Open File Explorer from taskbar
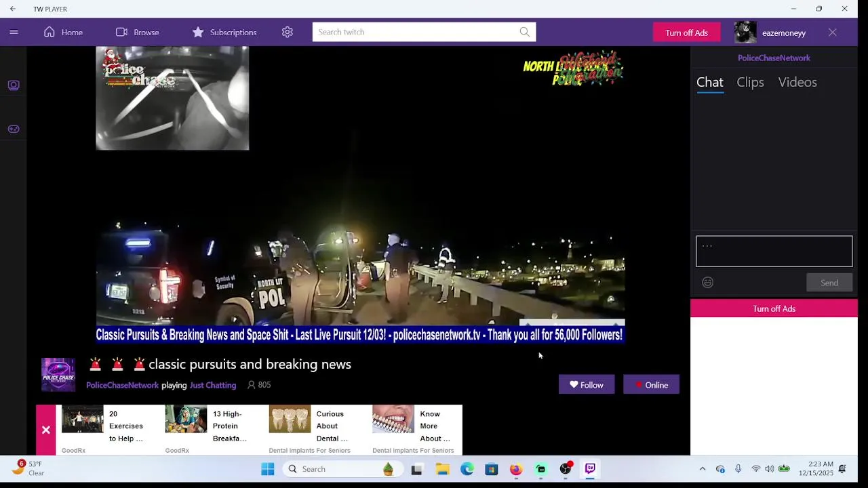 pyautogui.click(x=442, y=469)
